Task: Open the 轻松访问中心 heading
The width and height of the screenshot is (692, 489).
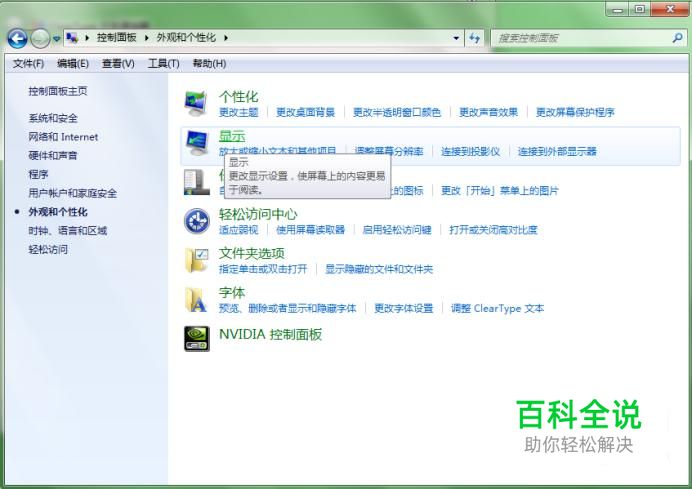Action: click(258, 214)
